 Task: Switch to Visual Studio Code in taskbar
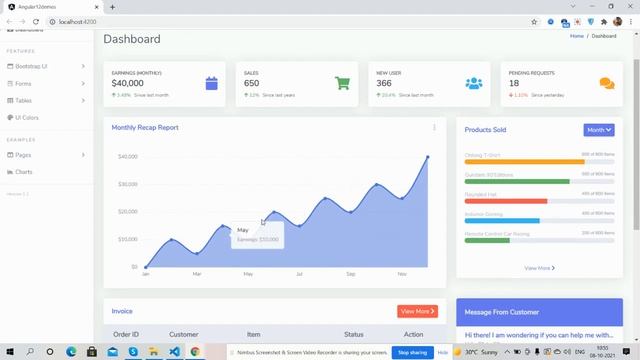[x=174, y=351]
